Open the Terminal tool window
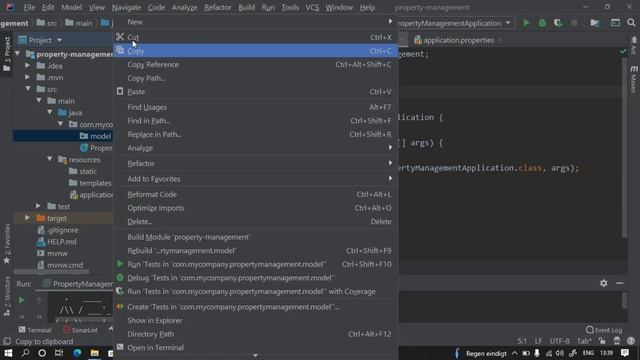 35,330
